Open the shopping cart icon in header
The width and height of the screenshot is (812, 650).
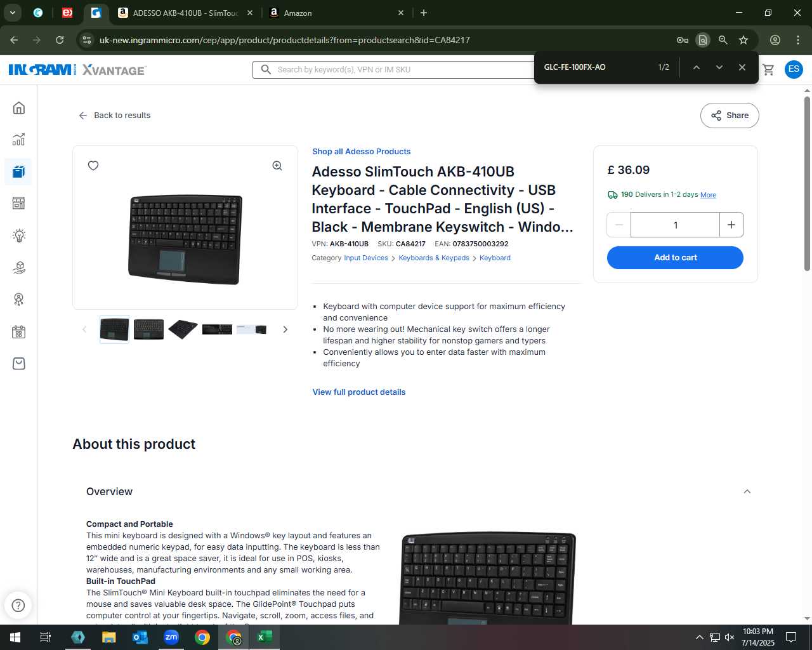(x=768, y=69)
